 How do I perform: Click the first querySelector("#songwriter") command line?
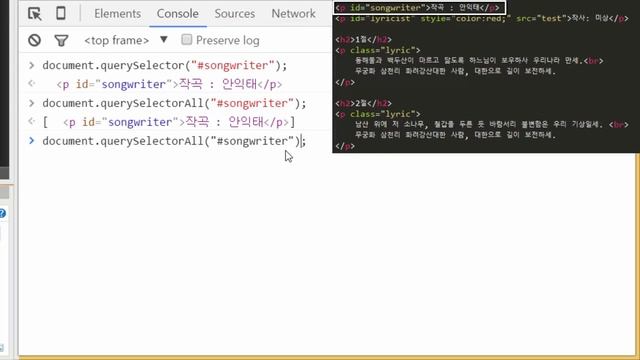pyautogui.click(x=165, y=65)
